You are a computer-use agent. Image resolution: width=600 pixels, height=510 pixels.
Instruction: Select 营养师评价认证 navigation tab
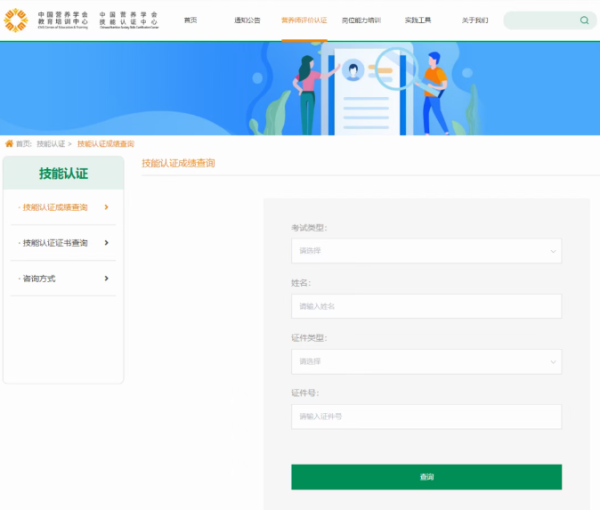point(304,20)
